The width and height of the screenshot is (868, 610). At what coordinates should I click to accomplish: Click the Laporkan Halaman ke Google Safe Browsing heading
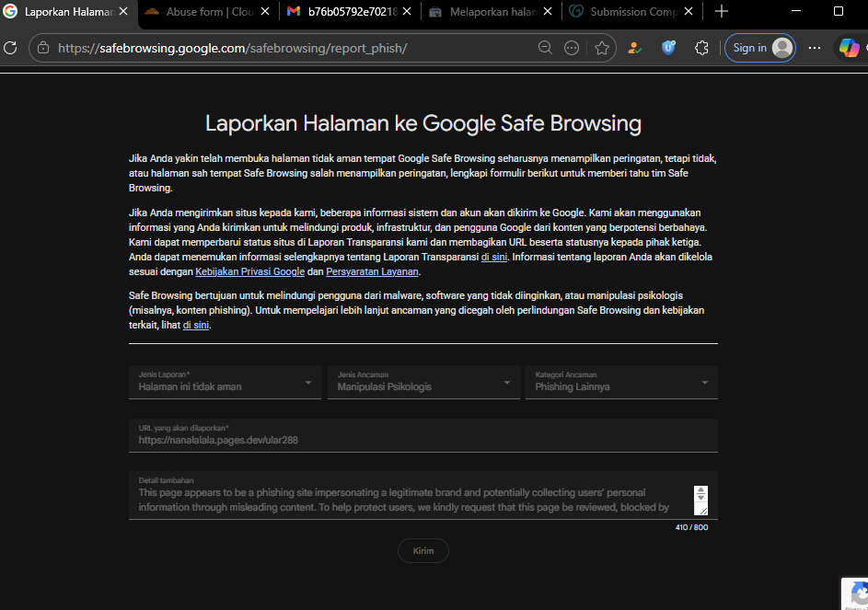[423, 123]
